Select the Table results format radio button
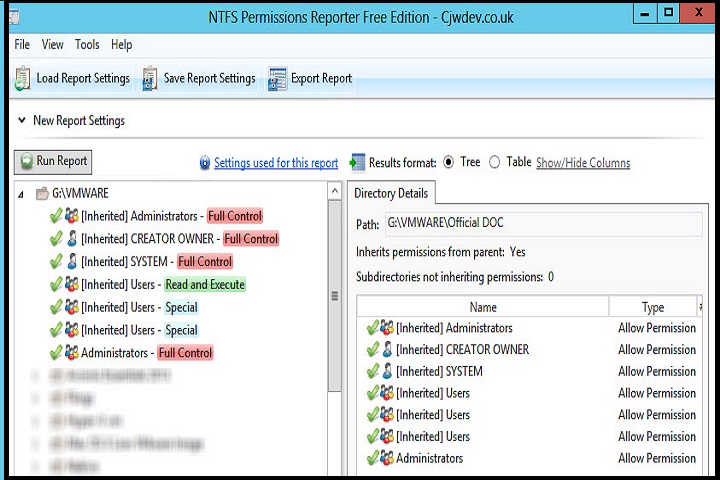The image size is (720, 480). coord(494,163)
